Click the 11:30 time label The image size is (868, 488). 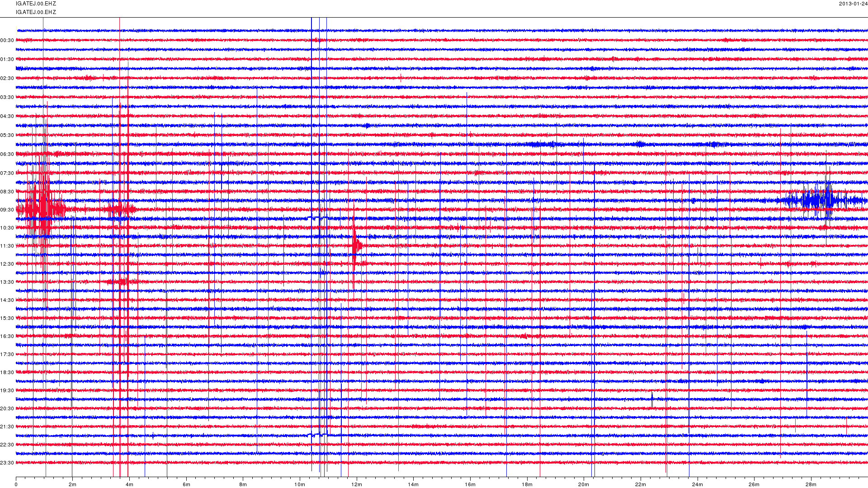[x=7, y=246]
